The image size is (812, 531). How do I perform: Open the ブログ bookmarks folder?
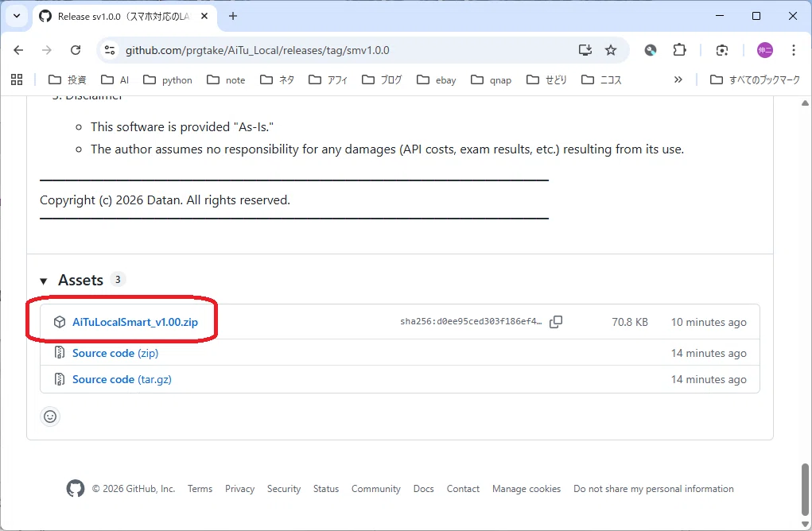[382, 79]
